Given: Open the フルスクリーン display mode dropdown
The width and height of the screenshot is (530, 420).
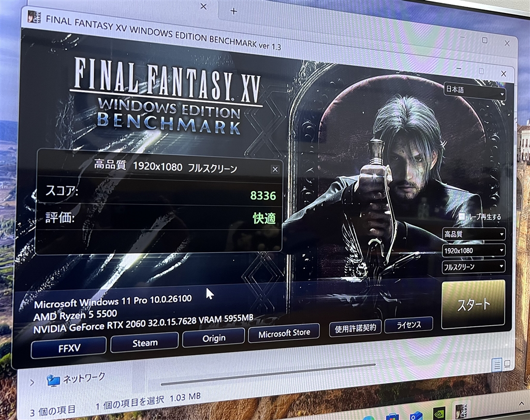Looking at the screenshot, I should (x=474, y=267).
